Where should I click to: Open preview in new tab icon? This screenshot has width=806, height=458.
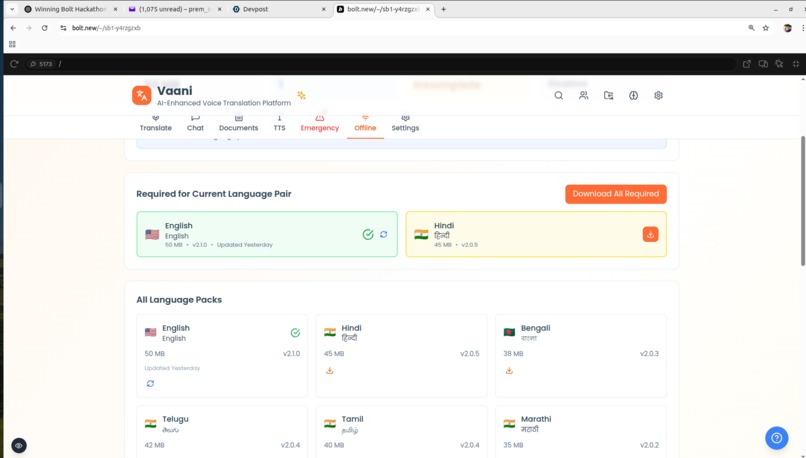click(x=746, y=64)
